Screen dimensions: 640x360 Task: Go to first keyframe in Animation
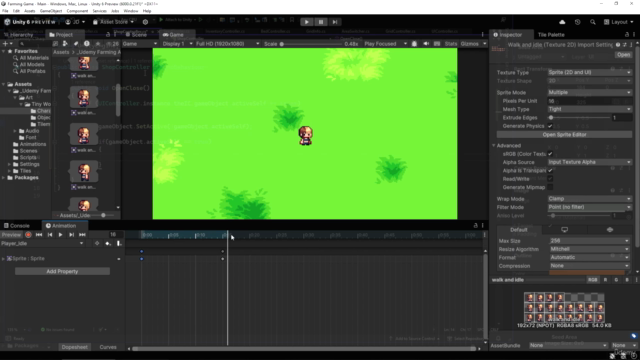pyautogui.click(x=39, y=235)
